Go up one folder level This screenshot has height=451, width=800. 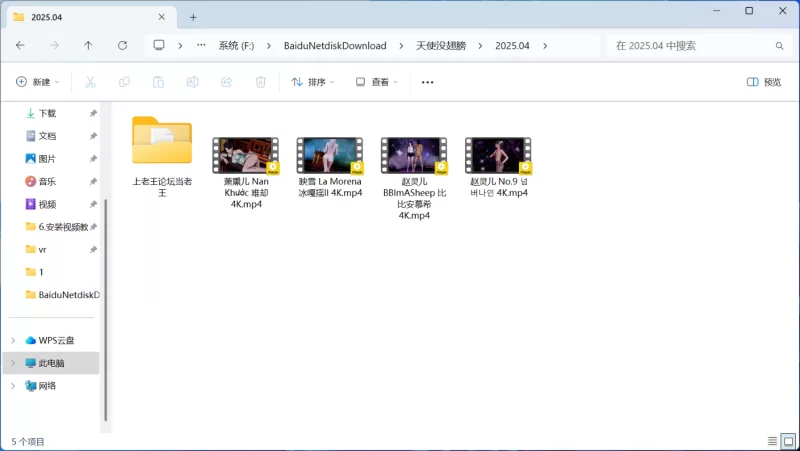[88, 46]
